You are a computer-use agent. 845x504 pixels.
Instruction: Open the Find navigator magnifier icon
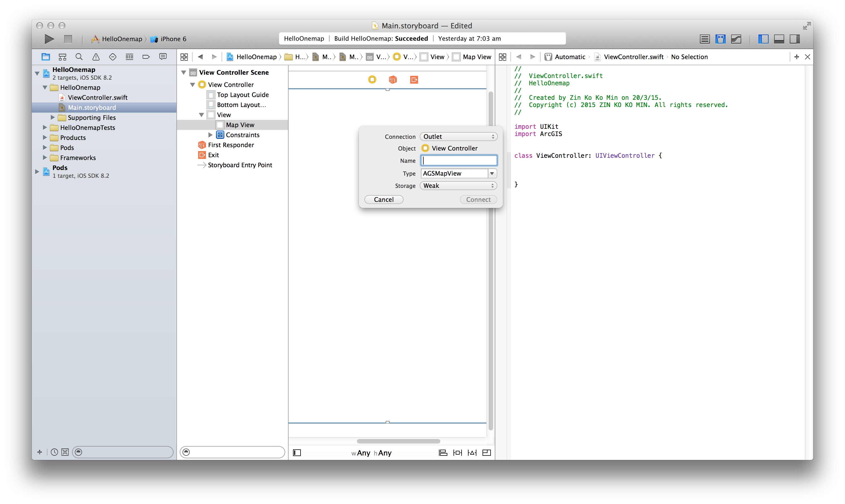[x=79, y=57]
